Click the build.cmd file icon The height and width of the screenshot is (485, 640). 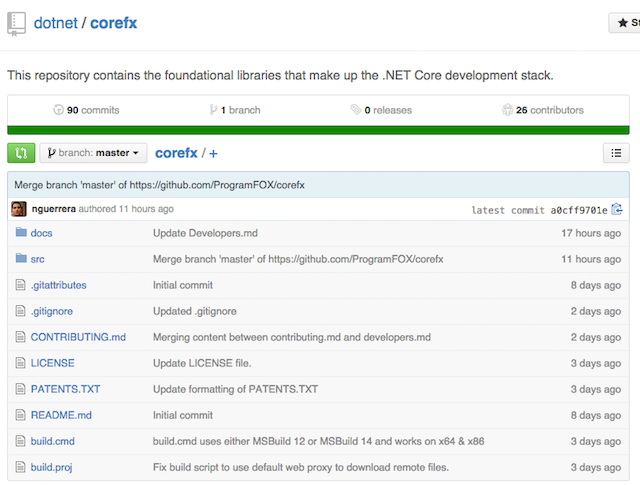tap(21, 441)
